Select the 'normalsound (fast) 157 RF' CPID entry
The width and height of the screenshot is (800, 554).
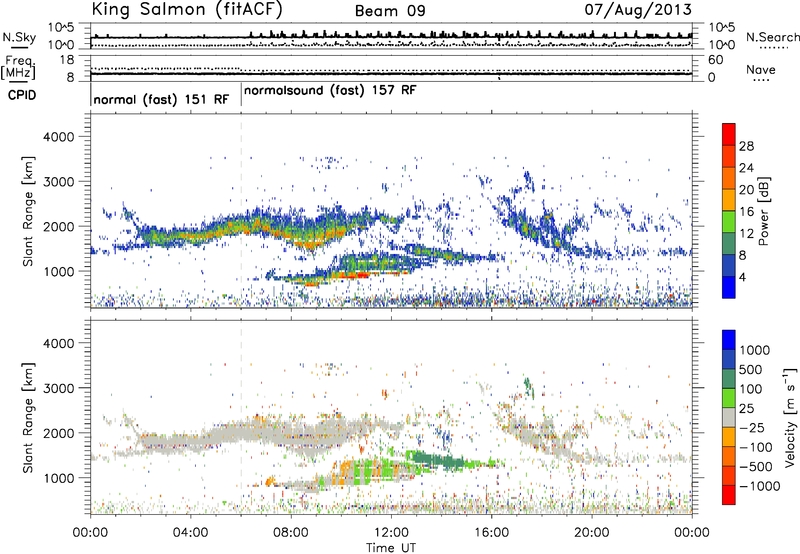tap(330, 90)
